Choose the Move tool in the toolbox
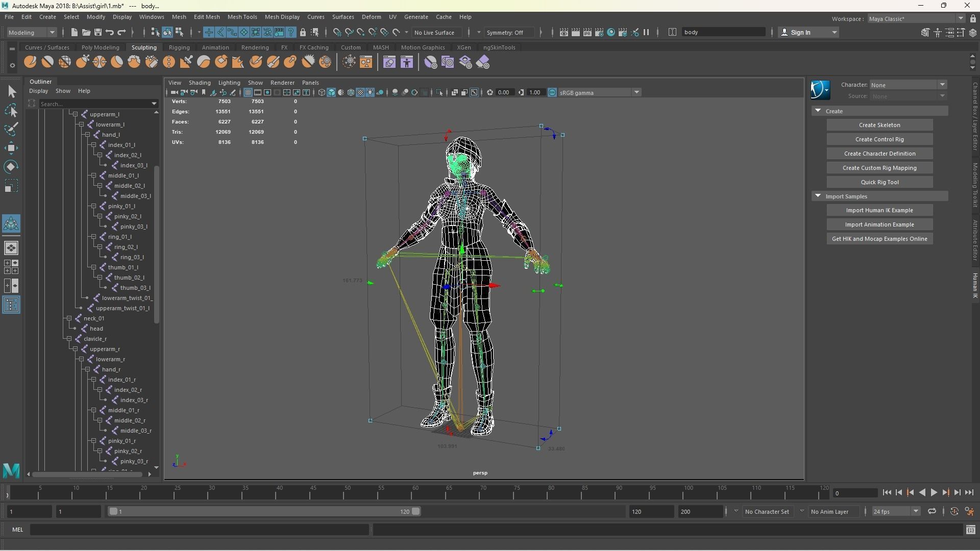 11,148
